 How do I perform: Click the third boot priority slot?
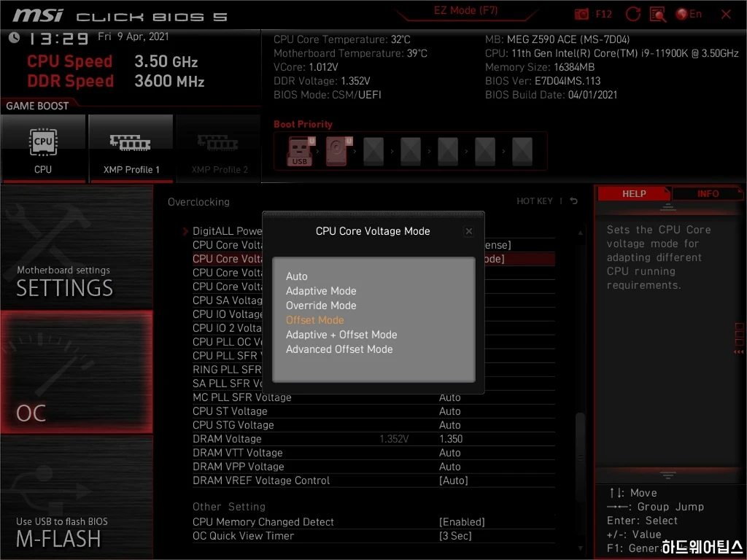(x=373, y=152)
